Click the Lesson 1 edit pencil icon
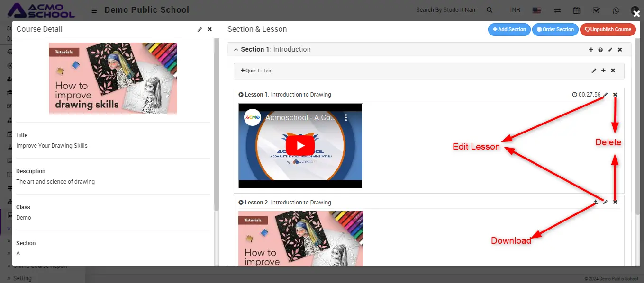644x283 pixels. coord(605,95)
